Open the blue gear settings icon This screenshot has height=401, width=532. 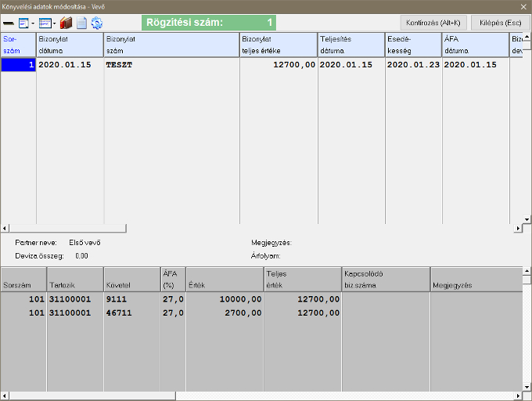97,23
